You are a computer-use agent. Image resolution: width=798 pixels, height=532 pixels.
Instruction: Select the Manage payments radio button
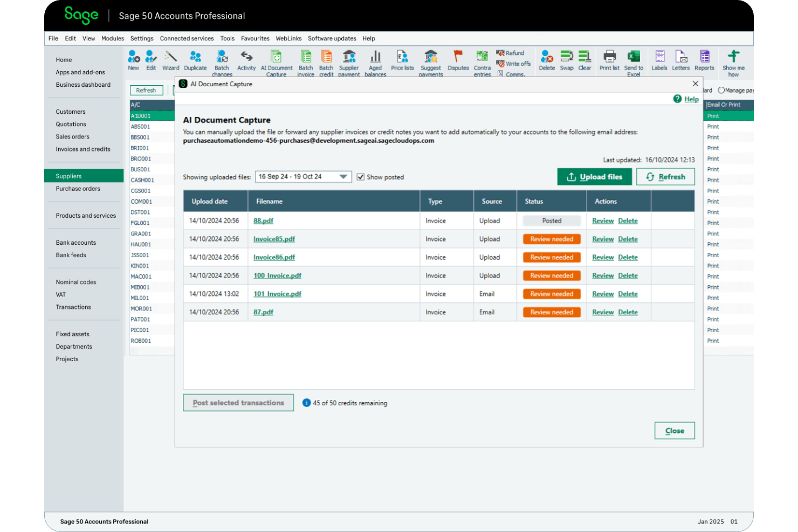pos(722,90)
